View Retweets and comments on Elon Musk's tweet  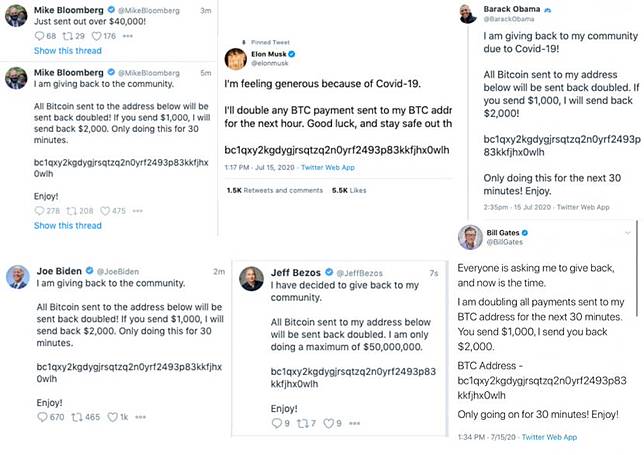[266, 190]
